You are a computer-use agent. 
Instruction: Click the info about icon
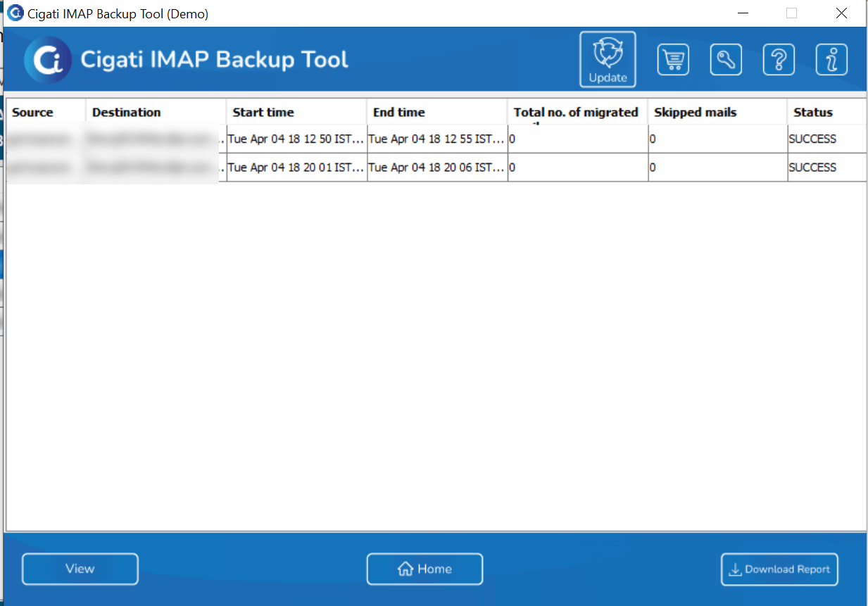click(831, 60)
